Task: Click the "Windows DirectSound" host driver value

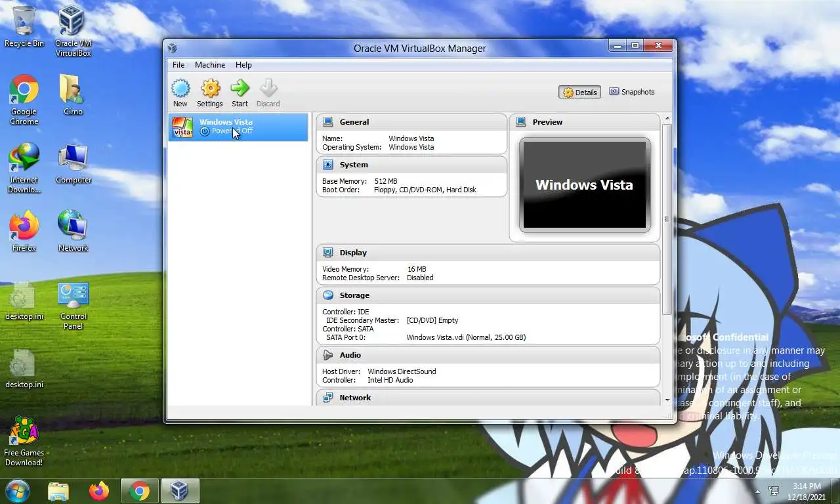Action: click(402, 371)
